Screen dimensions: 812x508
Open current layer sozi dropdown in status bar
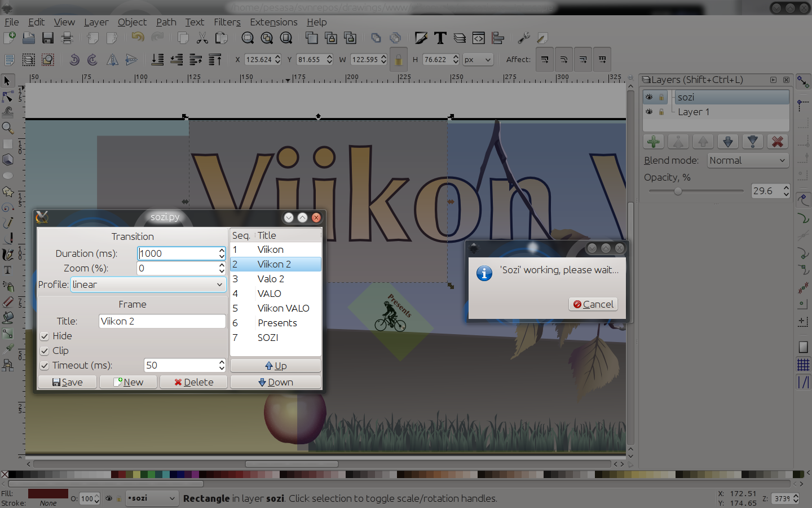pos(152,498)
